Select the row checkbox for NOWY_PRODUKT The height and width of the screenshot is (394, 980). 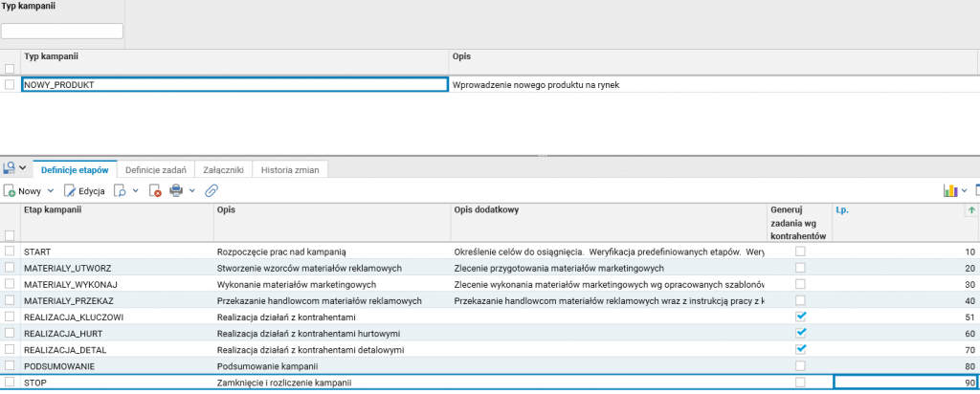coord(10,85)
